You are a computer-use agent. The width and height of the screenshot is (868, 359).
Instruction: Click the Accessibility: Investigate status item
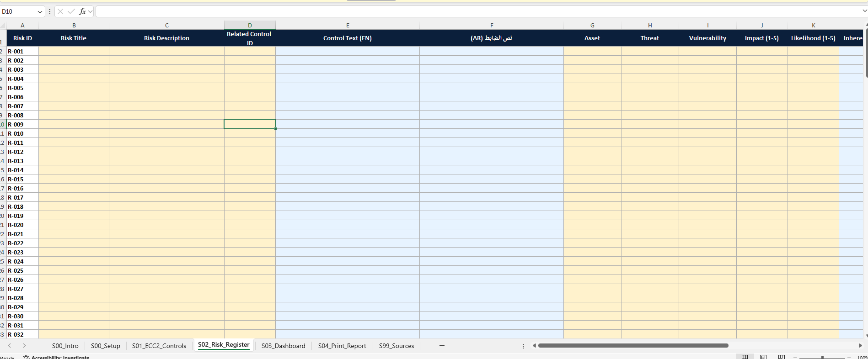(57, 357)
